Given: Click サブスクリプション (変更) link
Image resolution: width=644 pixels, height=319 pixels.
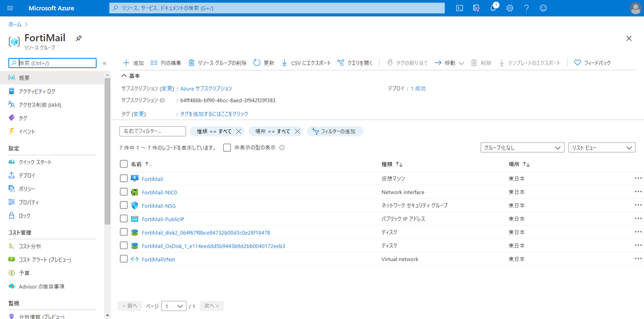Looking at the screenshot, I should click(167, 88).
